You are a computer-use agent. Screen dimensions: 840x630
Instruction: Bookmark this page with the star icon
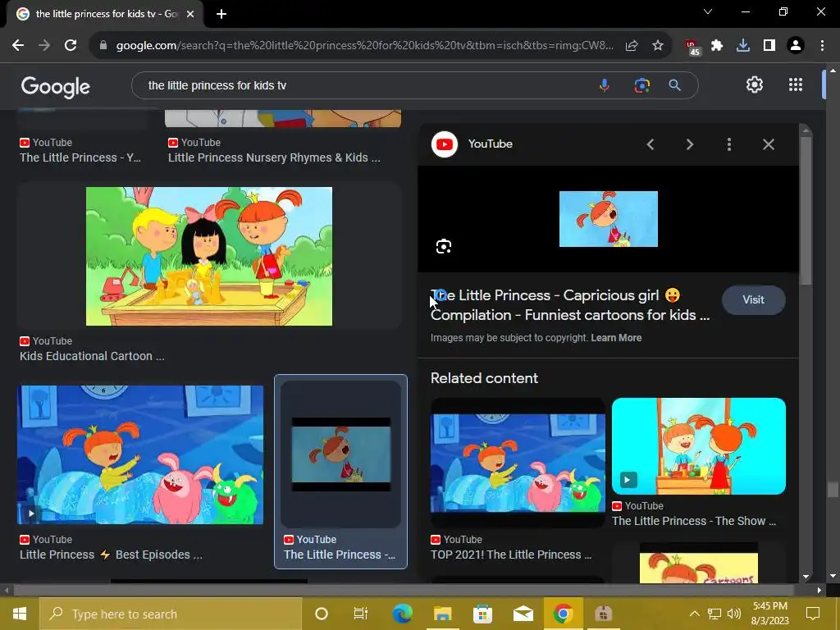click(x=658, y=46)
